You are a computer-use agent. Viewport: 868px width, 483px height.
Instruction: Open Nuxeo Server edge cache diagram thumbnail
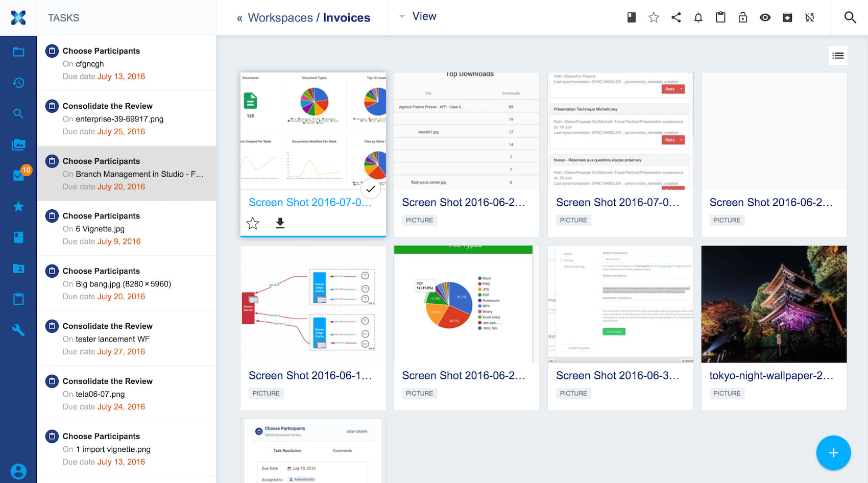pyautogui.click(x=313, y=304)
